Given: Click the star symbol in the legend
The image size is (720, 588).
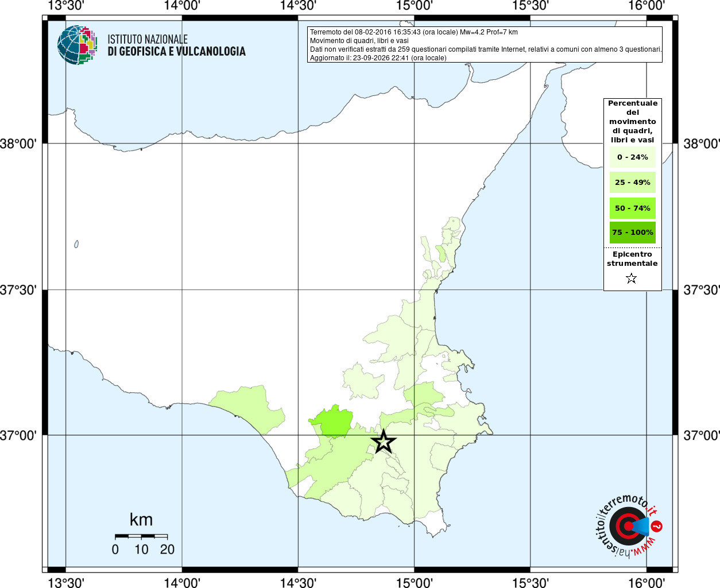Looking at the screenshot, I should pos(632,278).
